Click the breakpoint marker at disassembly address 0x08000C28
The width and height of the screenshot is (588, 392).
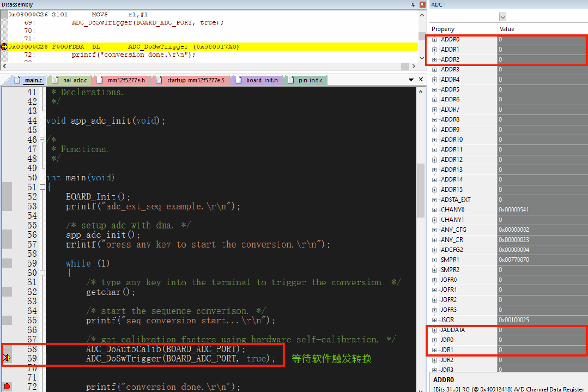point(4,46)
